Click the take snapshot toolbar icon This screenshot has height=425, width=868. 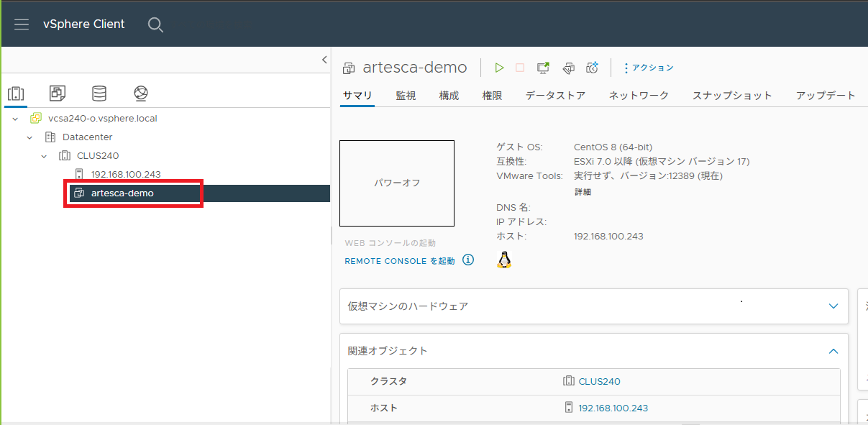(x=593, y=68)
